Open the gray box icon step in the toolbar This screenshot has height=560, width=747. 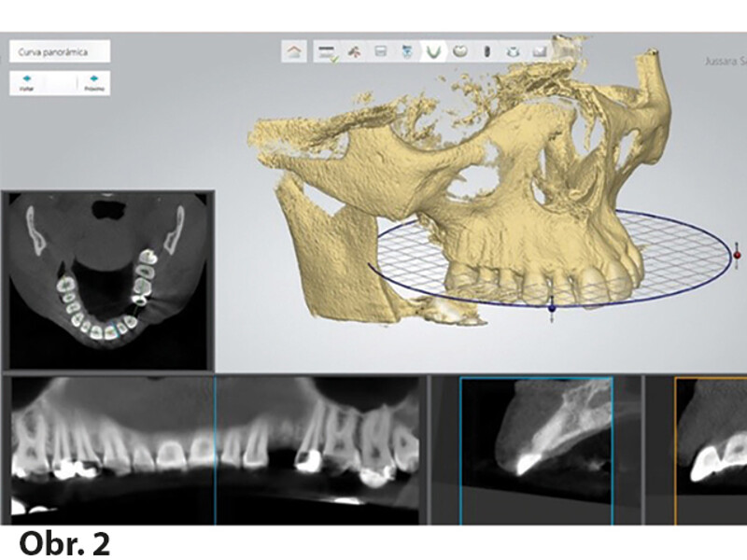tap(381, 52)
